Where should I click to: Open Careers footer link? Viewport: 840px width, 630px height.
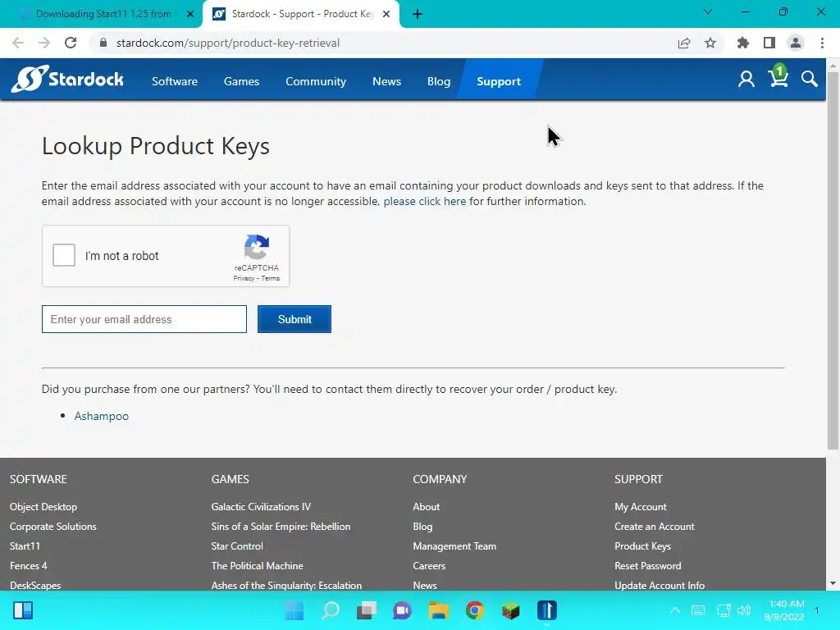429,566
